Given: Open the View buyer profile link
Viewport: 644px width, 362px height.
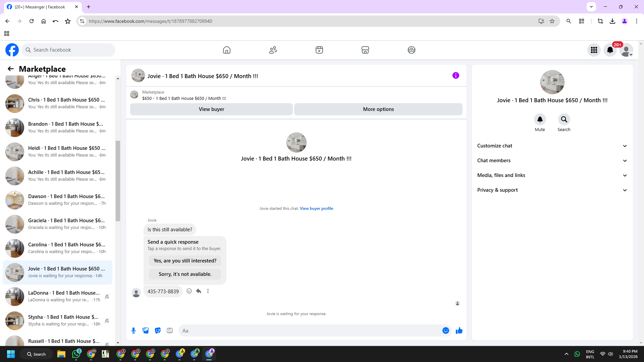Looking at the screenshot, I should pyautogui.click(x=316, y=208).
